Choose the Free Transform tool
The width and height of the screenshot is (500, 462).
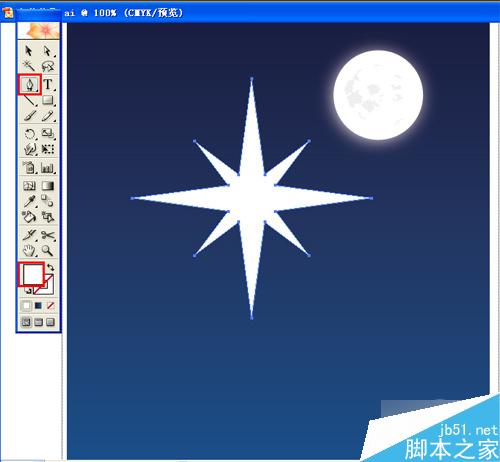coord(48,149)
